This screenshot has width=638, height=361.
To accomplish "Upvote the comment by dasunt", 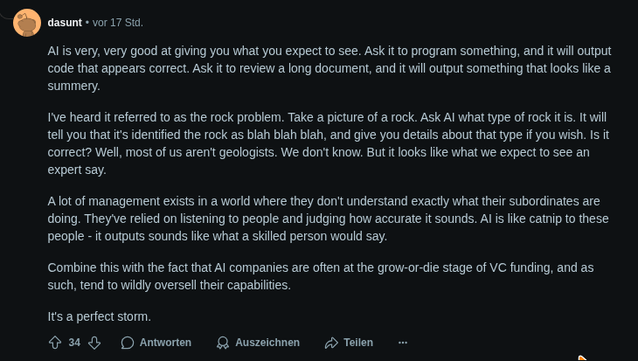I will (55, 343).
